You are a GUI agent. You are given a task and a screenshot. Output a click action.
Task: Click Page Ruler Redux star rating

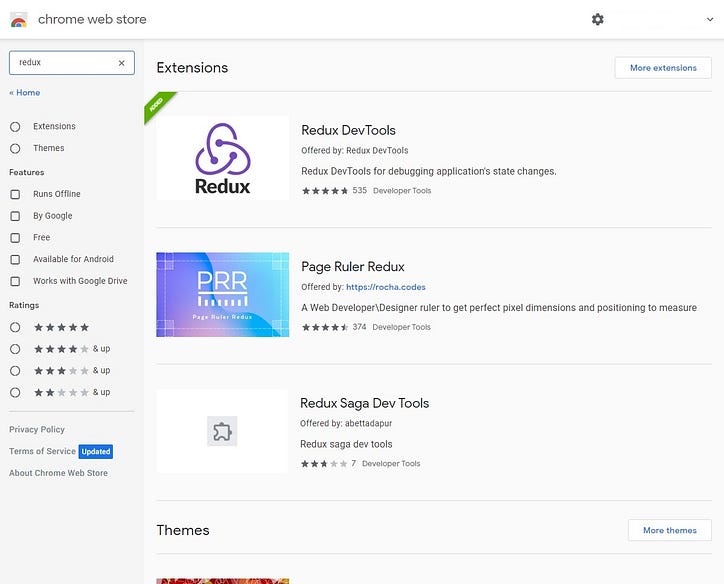pyautogui.click(x=325, y=327)
